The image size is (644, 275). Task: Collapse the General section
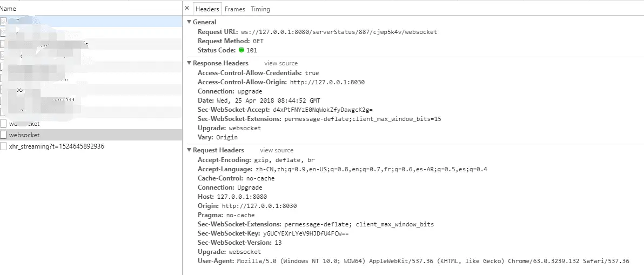pos(189,22)
